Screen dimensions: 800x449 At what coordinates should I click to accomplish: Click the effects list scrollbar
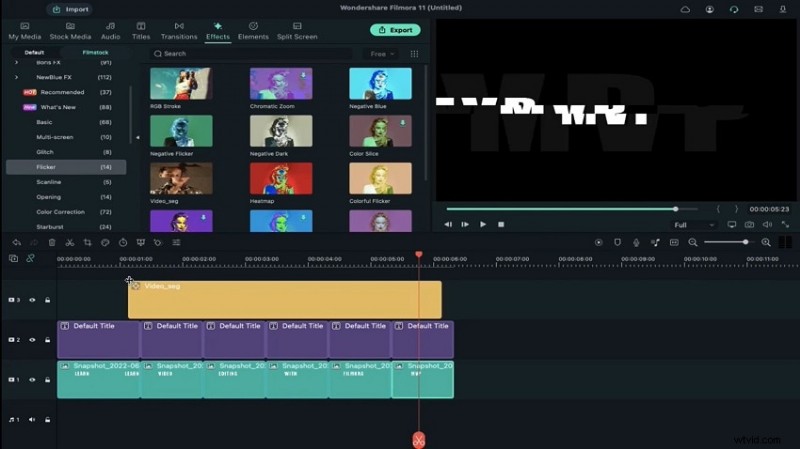click(x=426, y=122)
